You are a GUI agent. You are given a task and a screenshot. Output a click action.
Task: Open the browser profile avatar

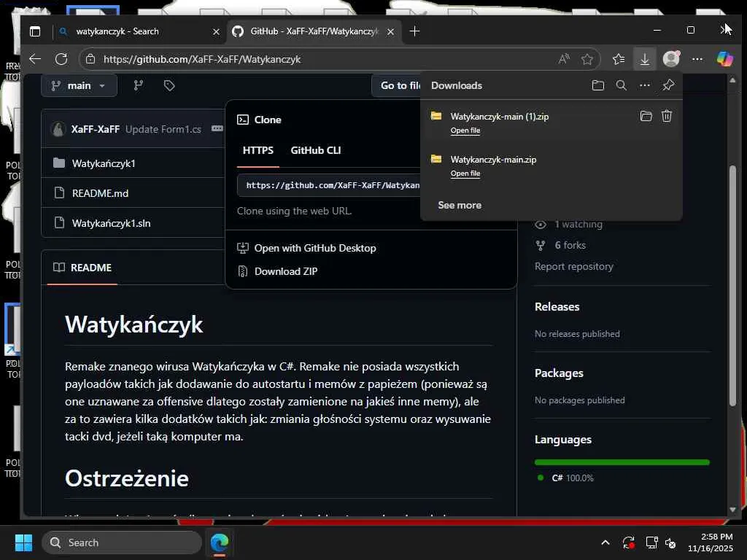pos(671,58)
